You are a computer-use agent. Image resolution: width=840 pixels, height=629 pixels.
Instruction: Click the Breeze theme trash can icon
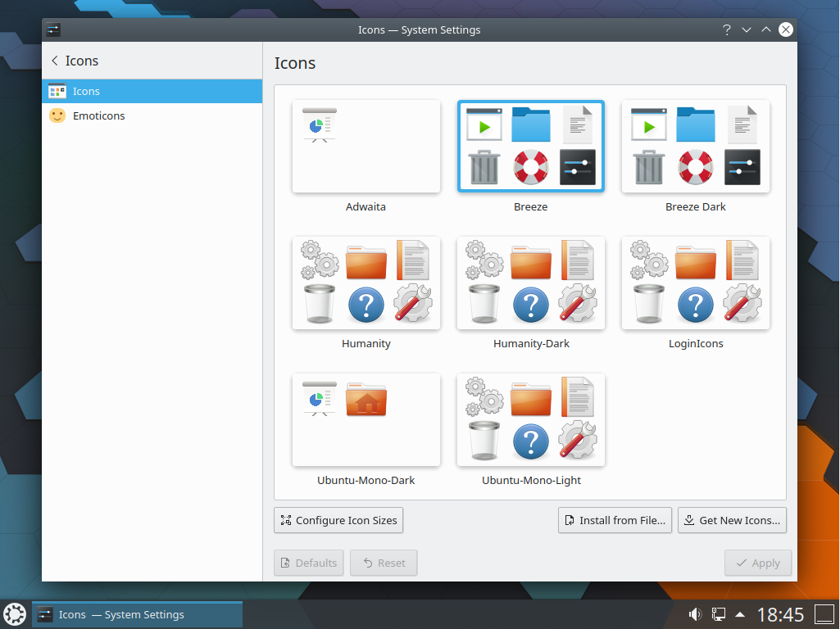click(484, 167)
